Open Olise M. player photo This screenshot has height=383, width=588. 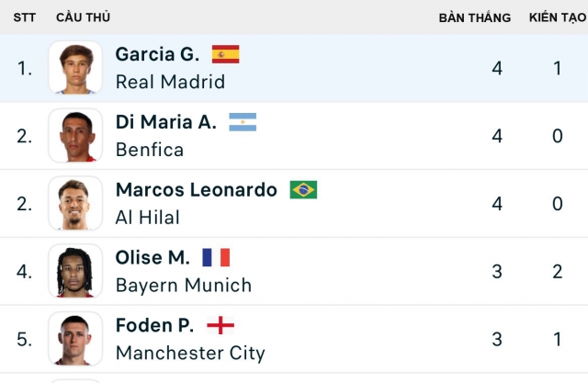(x=75, y=271)
